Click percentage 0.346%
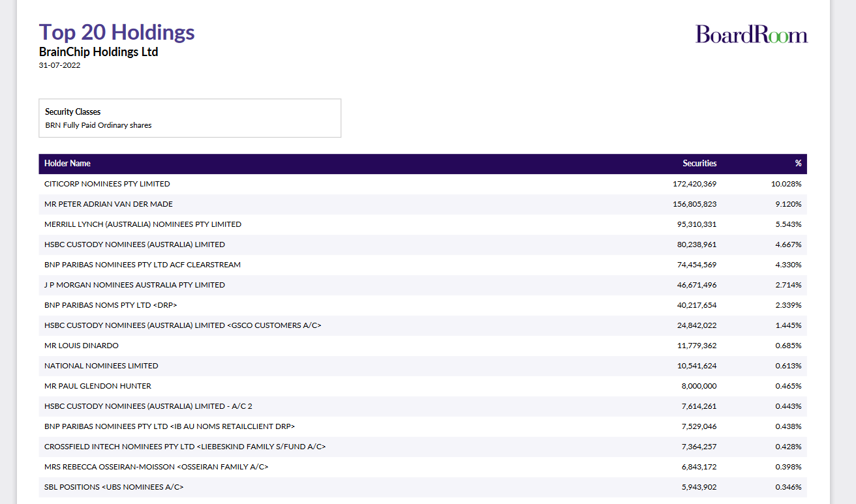 788,487
